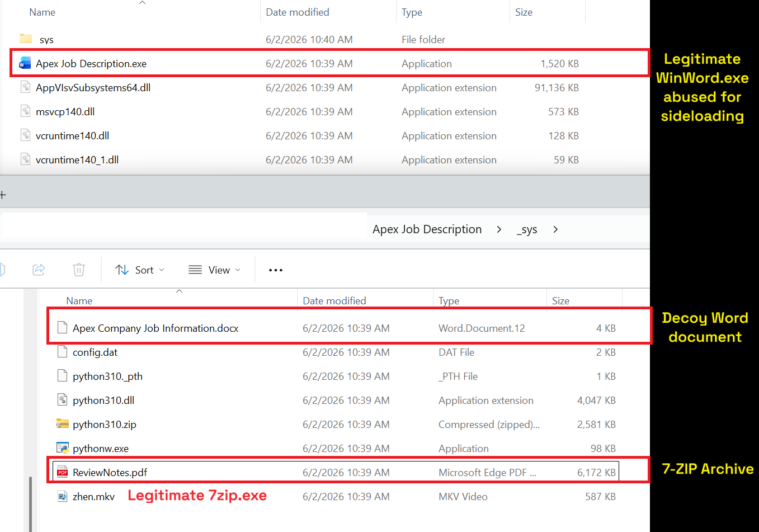This screenshot has height=532, width=759.
Task: Sort by Name column in upper window
Action: click(x=43, y=12)
